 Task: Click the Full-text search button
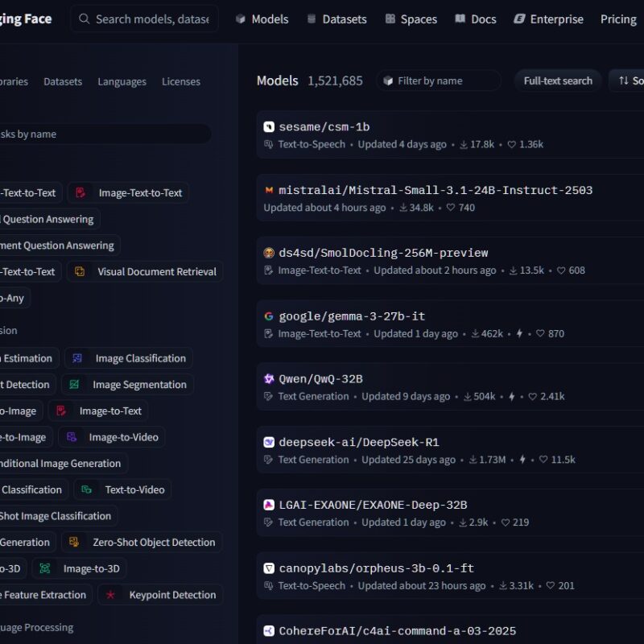(x=558, y=80)
